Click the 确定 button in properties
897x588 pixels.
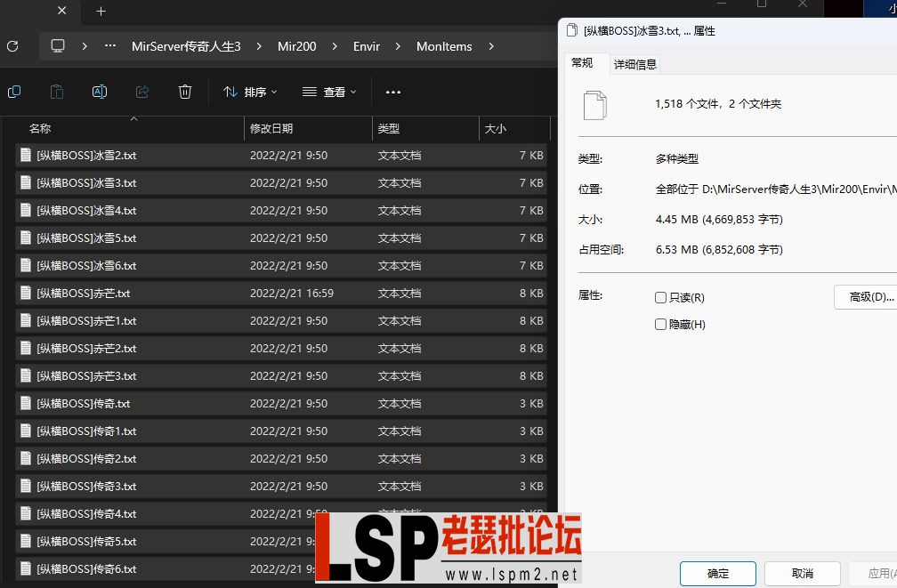tap(717, 573)
